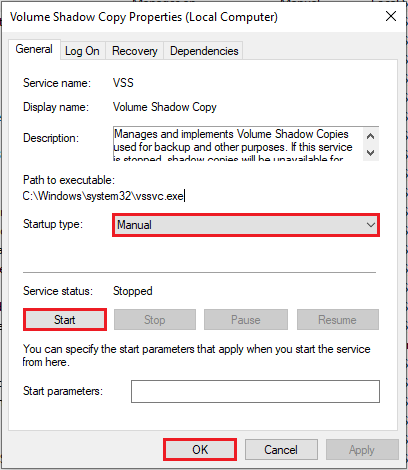This screenshot has width=408, height=470.
Task: Click the General tab
Action: pyautogui.click(x=34, y=49)
